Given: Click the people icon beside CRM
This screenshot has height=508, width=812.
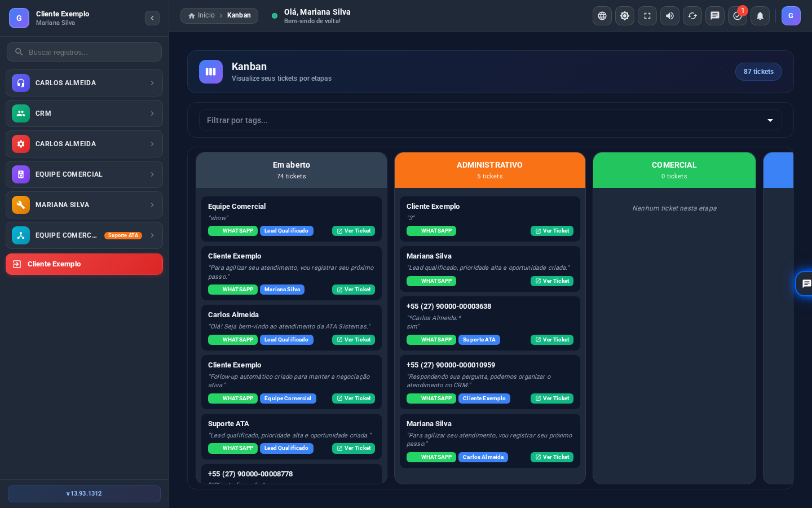Looking at the screenshot, I should [x=21, y=113].
